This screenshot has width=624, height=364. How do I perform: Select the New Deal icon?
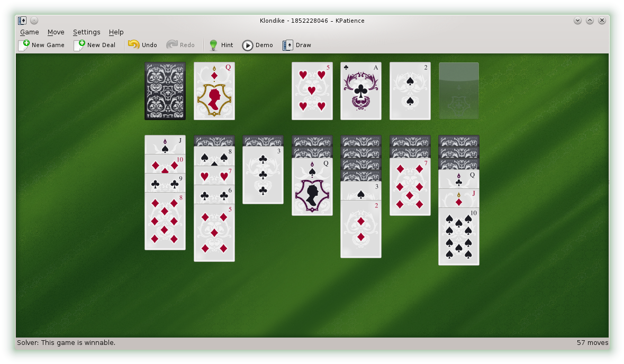pyautogui.click(x=79, y=44)
